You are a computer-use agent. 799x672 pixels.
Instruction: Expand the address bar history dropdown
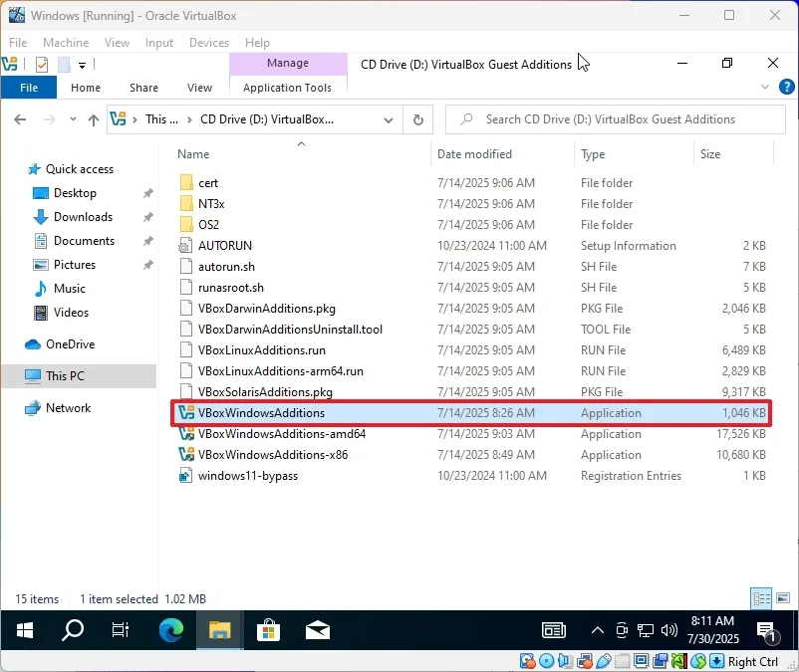pyautogui.click(x=389, y=117)
